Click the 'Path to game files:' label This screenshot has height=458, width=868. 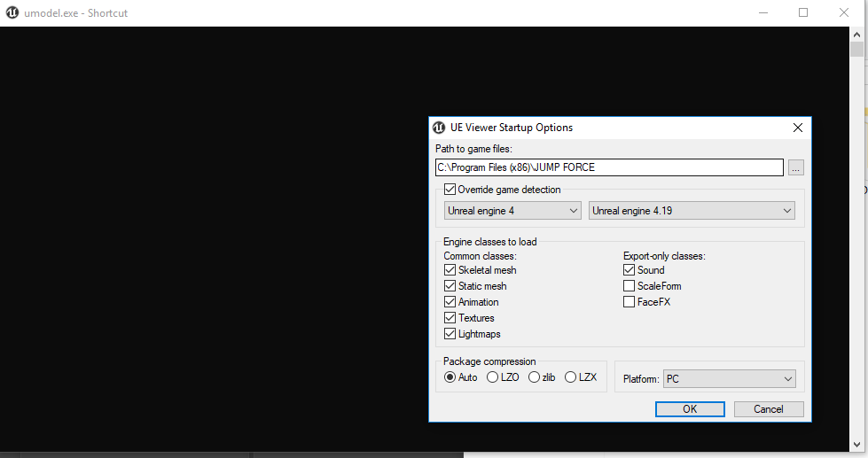click(x=473, y=149)
